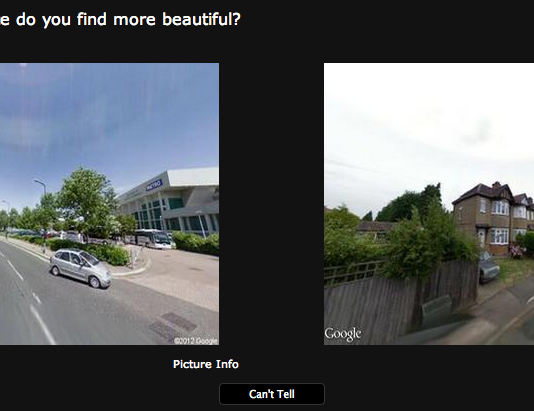Click the Google logo watermark on right photo
The image size is (534, 411).
[x=343, y=334]
